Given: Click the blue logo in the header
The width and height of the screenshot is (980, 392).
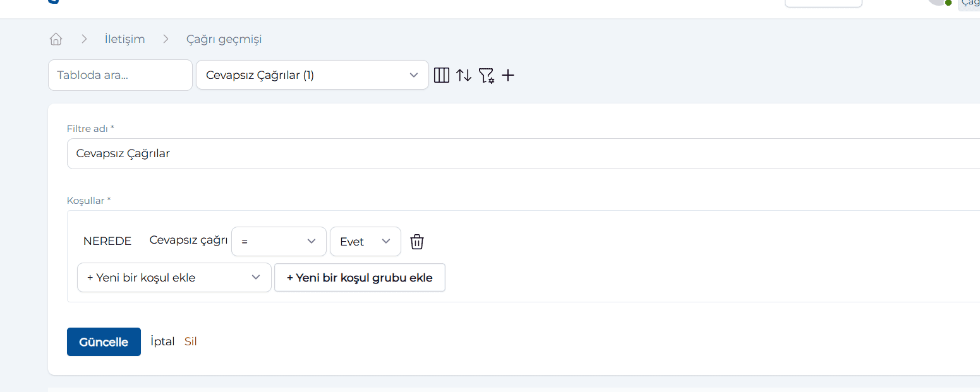Looking at the screenshot, I should [x=53, y=1].
